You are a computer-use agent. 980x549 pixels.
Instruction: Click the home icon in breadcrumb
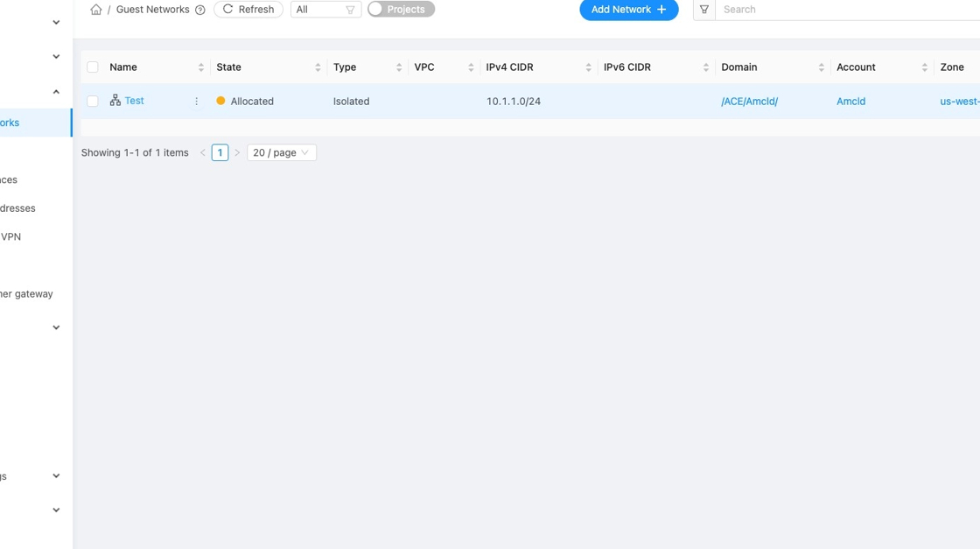point(96,10)
